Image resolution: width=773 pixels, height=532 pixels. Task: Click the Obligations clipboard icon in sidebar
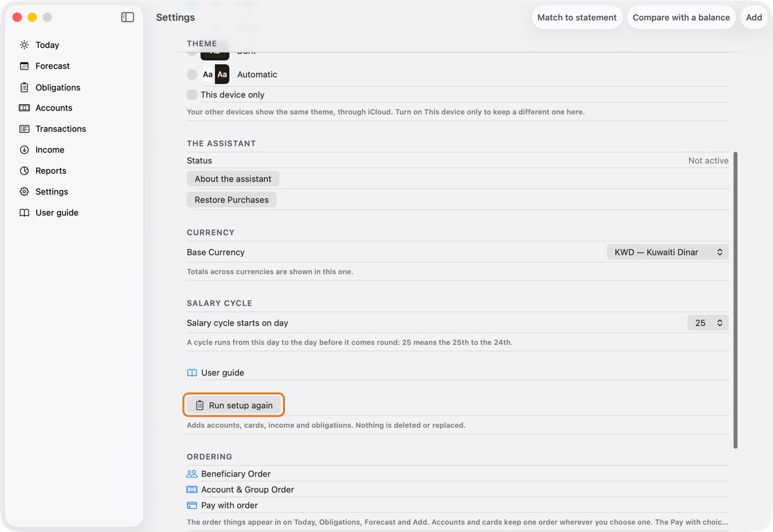pyautogui.click(x=24, y=87)
